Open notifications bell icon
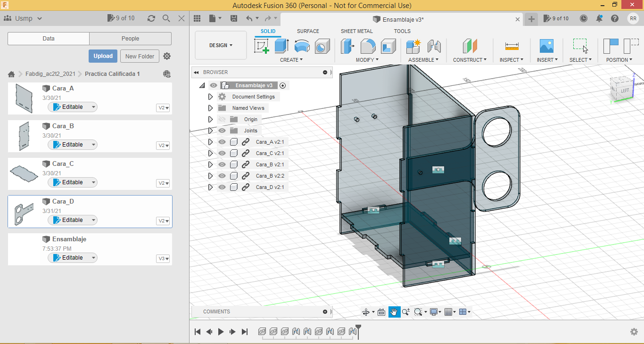This screenshot has width=644, height=344. (x=599, y=18)
